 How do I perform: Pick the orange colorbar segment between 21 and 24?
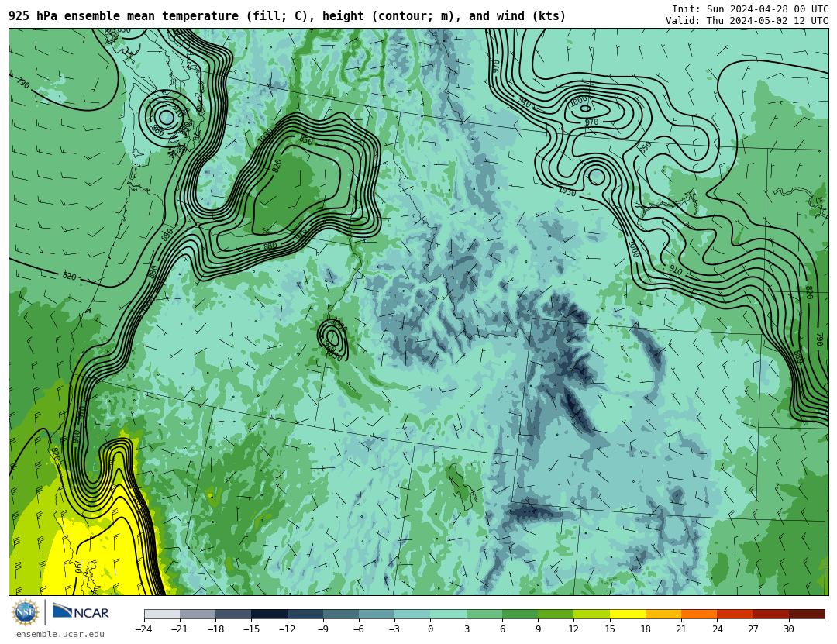pos(699,614)
